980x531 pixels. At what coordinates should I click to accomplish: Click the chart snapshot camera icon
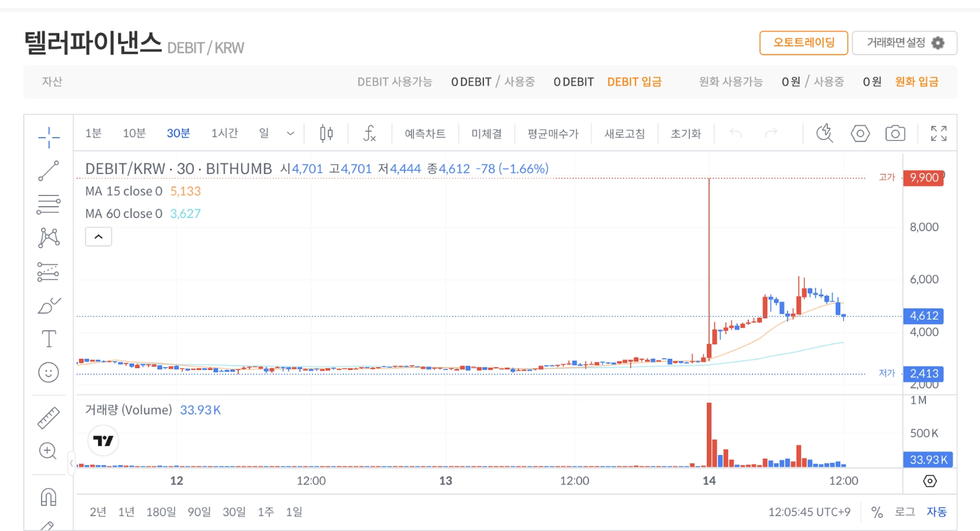(x=895, y=133)
